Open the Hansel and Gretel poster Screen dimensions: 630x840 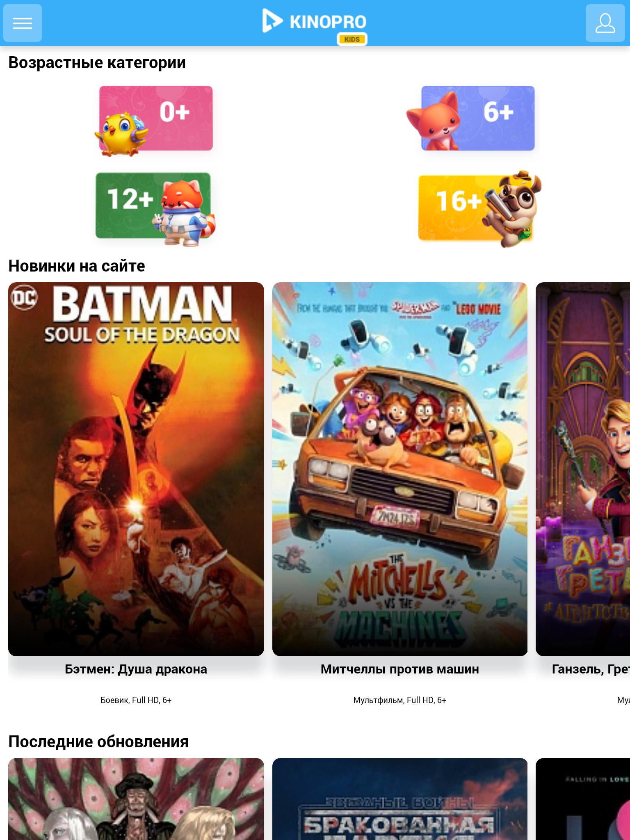tap(583, 469)
